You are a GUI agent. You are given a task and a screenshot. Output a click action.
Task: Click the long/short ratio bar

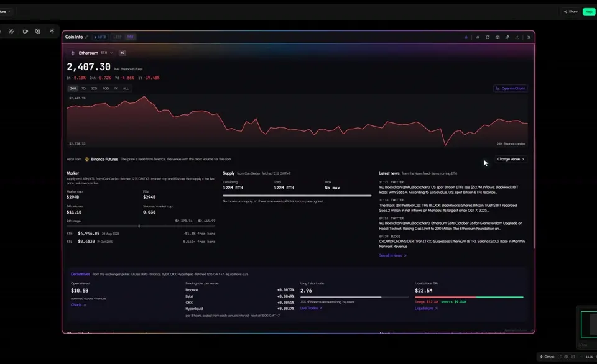click(354, 297)
